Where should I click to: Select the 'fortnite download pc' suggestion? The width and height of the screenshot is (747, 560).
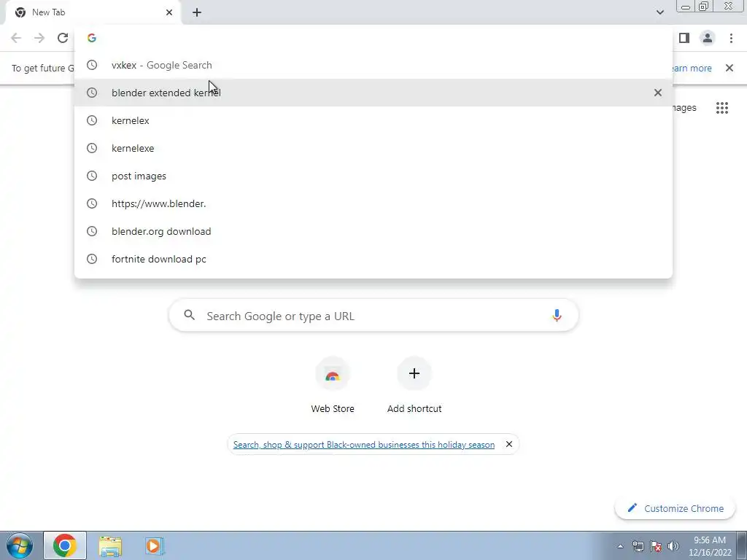pos(373,259)
